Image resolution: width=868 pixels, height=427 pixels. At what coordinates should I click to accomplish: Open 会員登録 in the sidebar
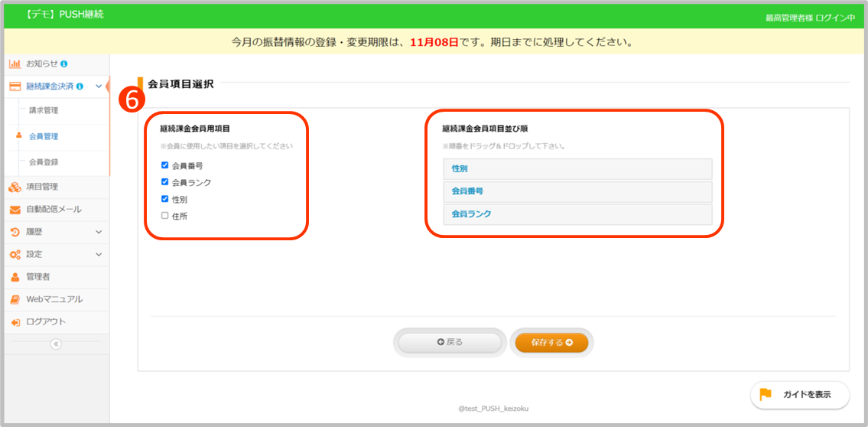point(44,162)
